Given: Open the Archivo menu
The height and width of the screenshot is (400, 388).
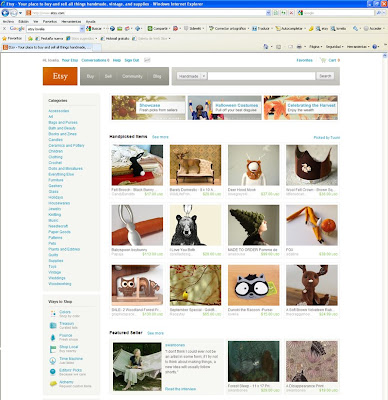Looking at the screenshot, I should (x=8, y=21).
